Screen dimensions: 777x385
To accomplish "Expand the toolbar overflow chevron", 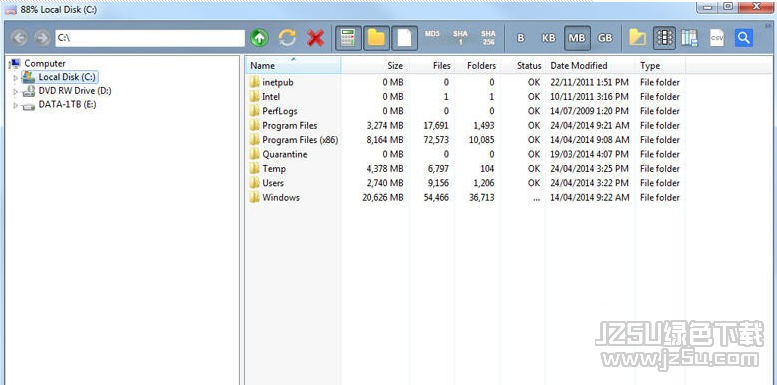I will 769,25.
